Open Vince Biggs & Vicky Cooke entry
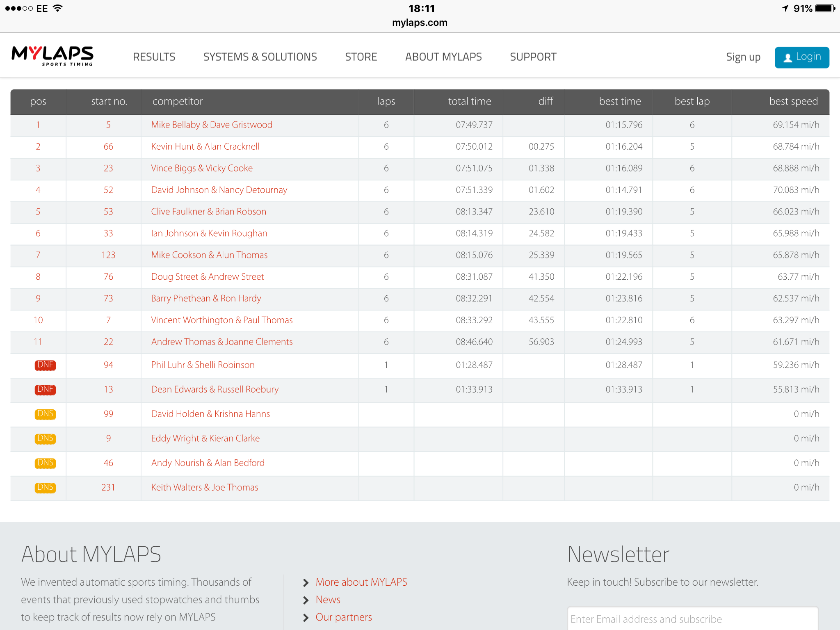The width and height of the screenshot is (840, 630). tap(202, 168)
